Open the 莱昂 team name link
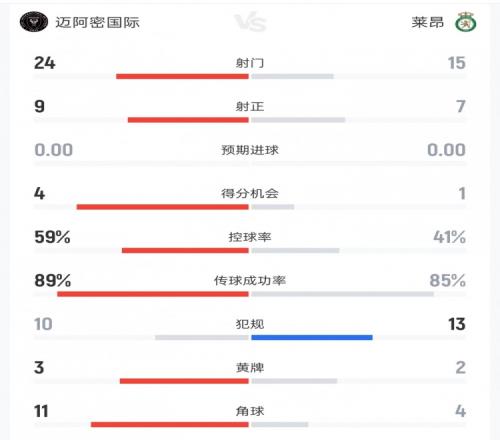Image resolution: width=500 pixels, height=440 pixels. 427,22
